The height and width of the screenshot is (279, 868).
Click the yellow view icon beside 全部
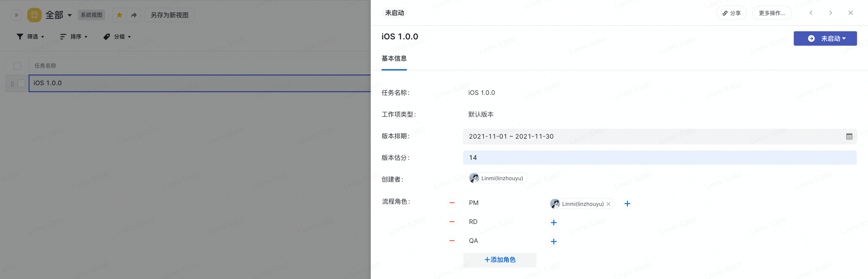click(34, 15)
